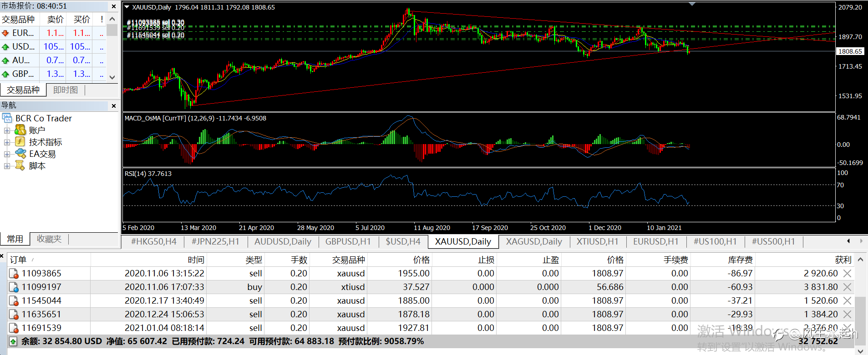Click the Scripts (脚本) icon
868x355 pixels.
click(x=20, y=166)
